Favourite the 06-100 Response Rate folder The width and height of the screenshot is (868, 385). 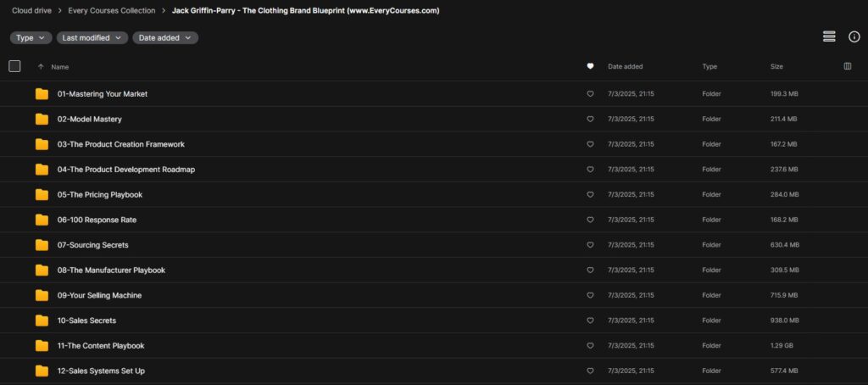pyautogui.click(x=590, y=220)
